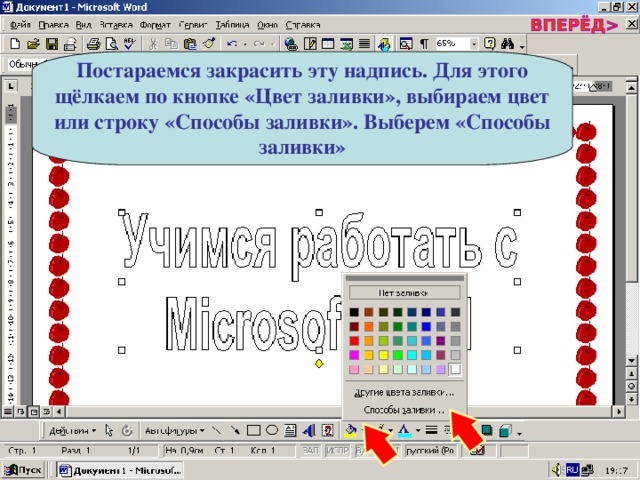640x480 pixels.
Task: Open 3-D effects button
Action: (505, 431)
